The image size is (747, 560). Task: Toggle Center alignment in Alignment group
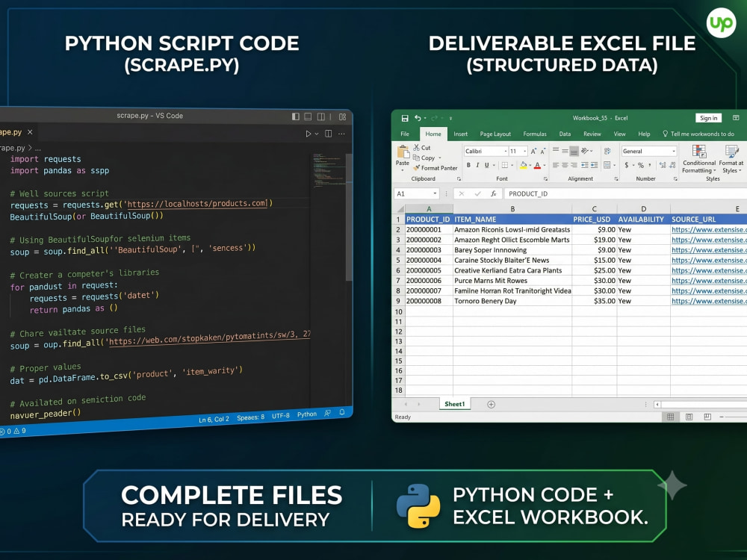tap(565, 165)
